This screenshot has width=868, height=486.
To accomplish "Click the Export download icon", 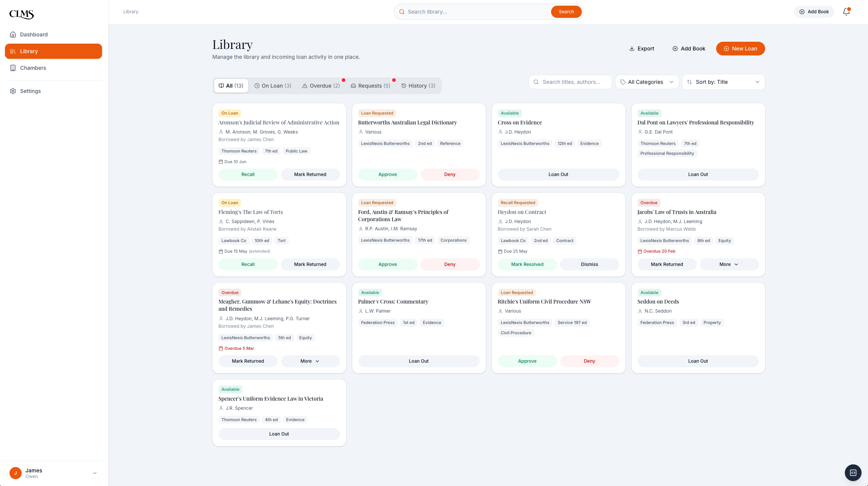I will tap(632, 49).
